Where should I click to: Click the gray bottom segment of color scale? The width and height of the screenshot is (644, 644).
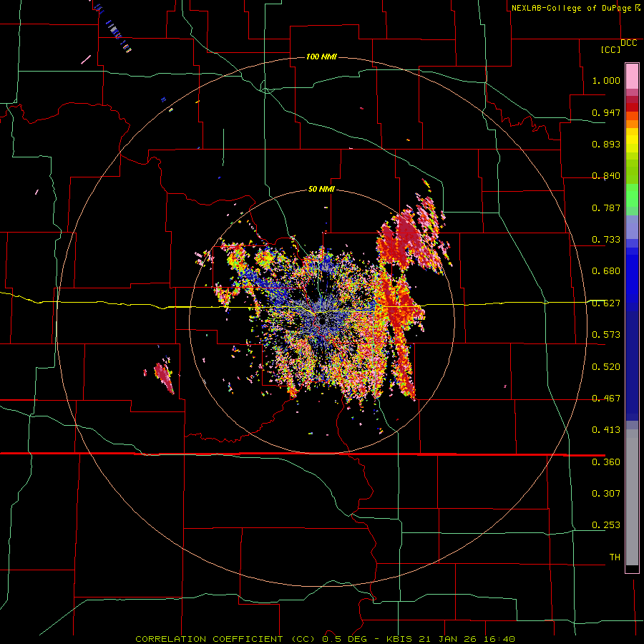[x=632, y=497]
